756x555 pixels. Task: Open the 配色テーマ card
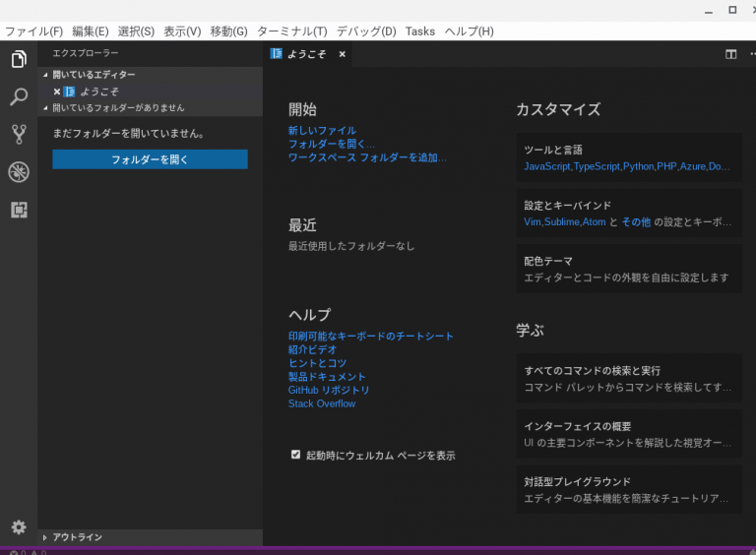point(629,269)
